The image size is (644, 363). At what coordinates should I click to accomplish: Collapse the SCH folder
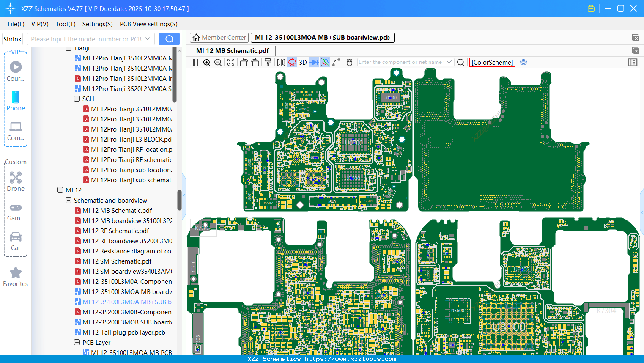coord(77,99)
